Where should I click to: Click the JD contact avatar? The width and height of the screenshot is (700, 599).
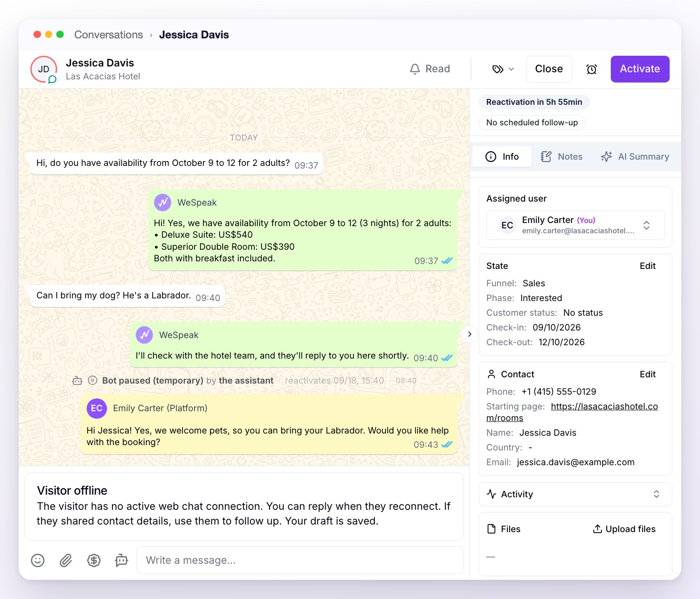pos(44,69)
